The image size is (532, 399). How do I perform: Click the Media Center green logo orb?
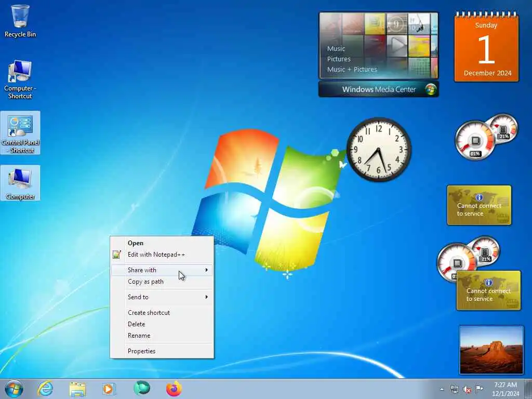(x=431, y=89)
